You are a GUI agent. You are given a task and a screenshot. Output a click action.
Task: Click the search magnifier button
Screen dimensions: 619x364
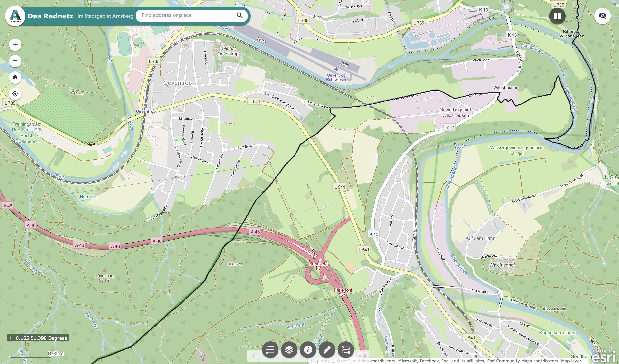coord(239,15)
